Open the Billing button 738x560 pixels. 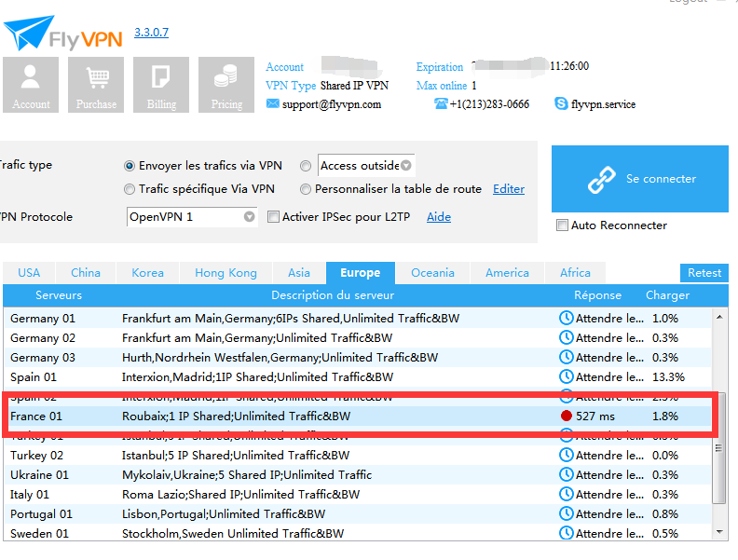(x=161, y=85)
